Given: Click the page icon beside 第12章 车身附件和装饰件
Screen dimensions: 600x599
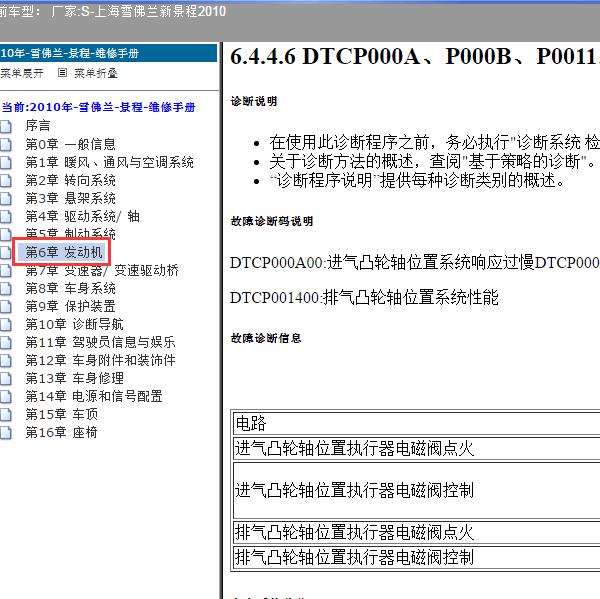Looking at the screenshot, I should (x=6, y=361).
